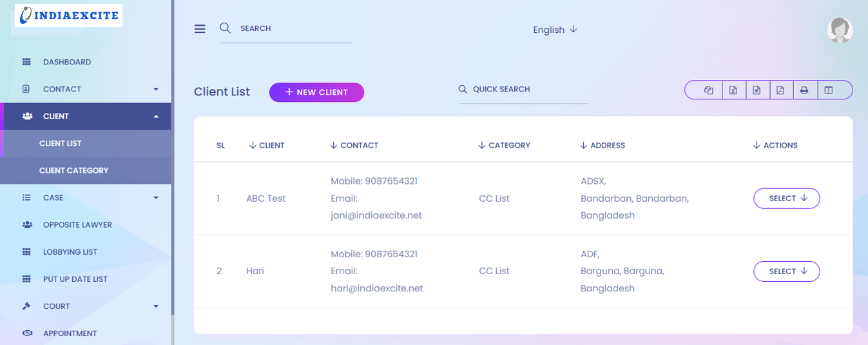Click the IndiaExcite logo

pyautogui.click(x=68, y=15)
